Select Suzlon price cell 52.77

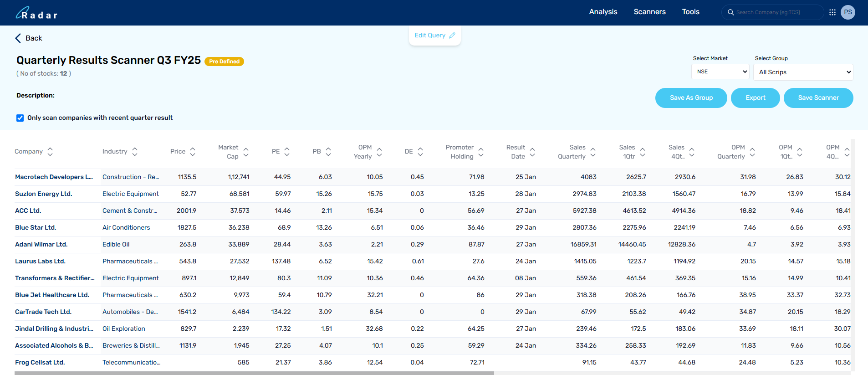(189, 194)
